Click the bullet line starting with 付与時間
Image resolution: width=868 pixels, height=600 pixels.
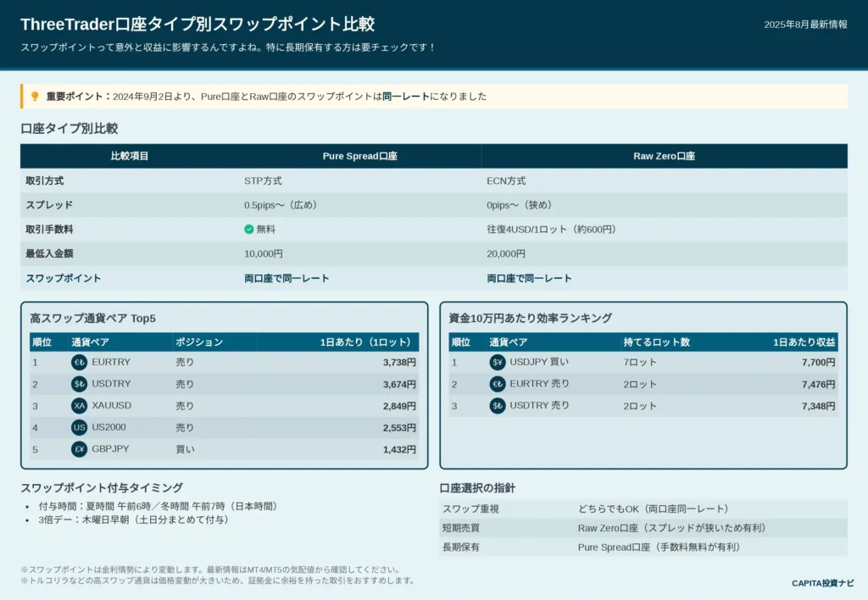click(x=159, y=506)
